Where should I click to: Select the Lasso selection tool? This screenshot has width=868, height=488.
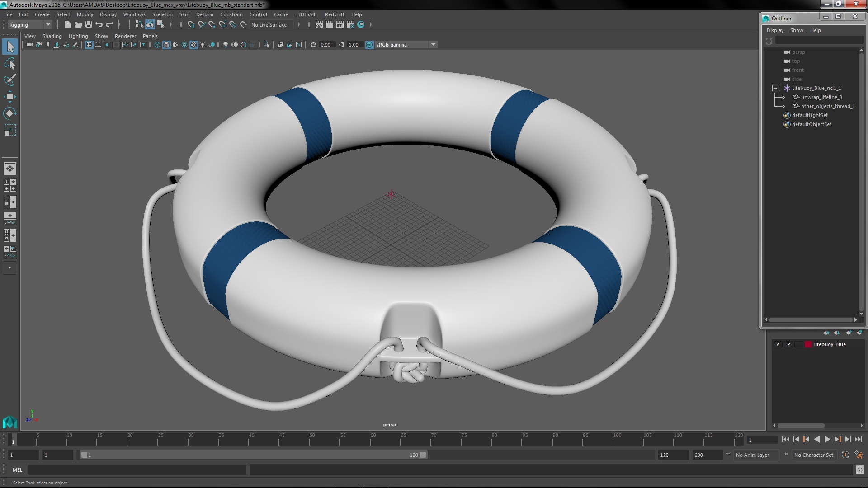[9, 63]
